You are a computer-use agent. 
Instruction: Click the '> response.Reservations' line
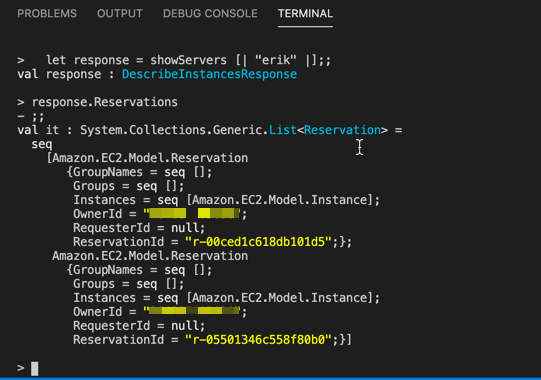tap(98, 102)
